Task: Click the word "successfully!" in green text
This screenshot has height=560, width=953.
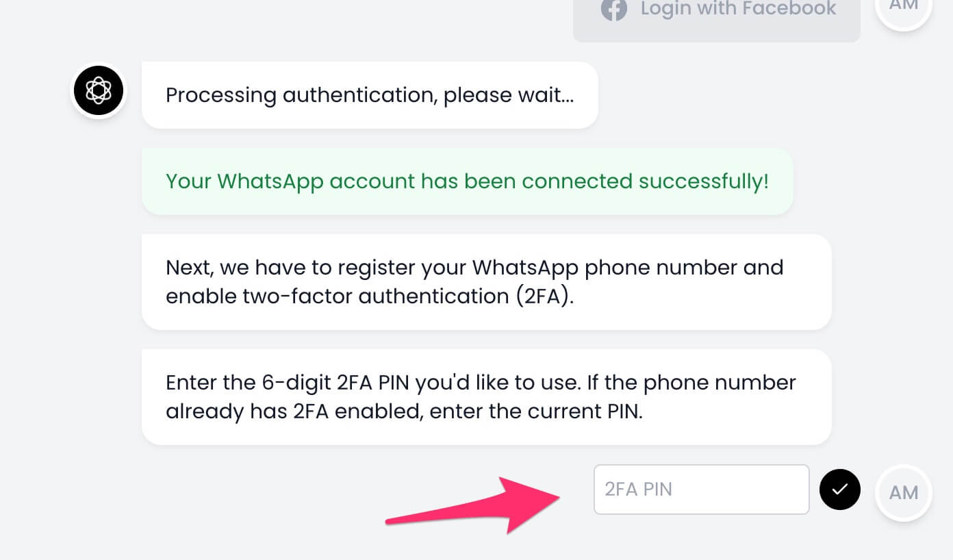Action: click(x=703, y=181)
